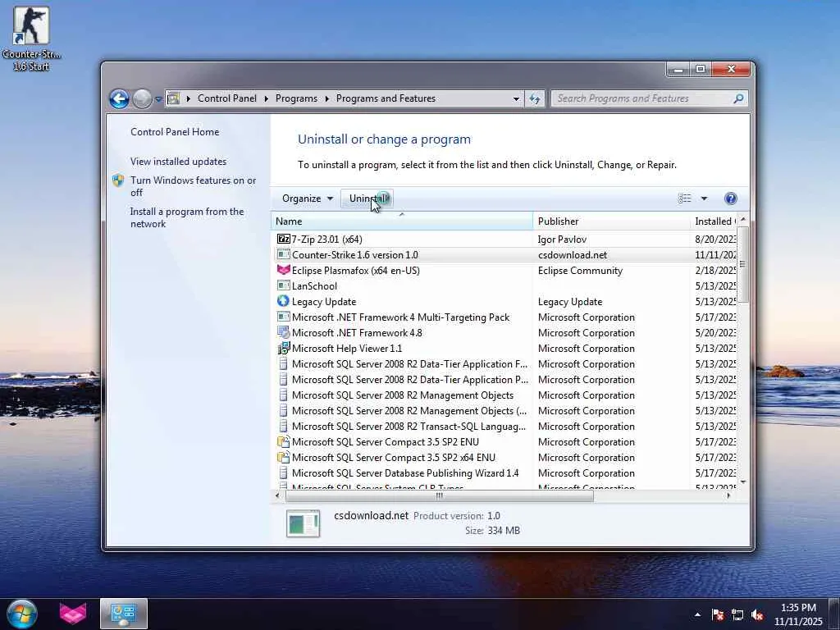Click the magnifier search icon
Screen dimensions: 840x630
click(x=739, y=98)
